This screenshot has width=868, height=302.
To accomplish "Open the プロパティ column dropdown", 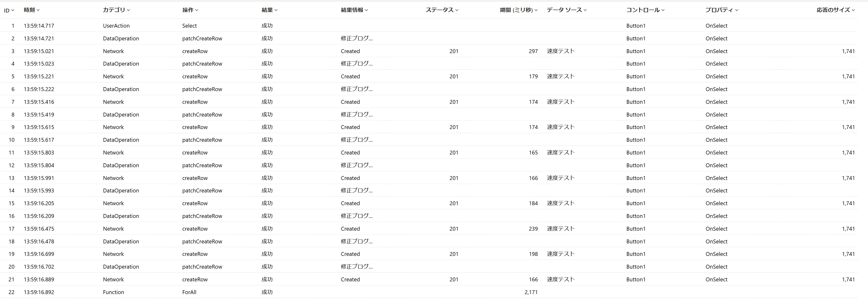I will point(737,10).
